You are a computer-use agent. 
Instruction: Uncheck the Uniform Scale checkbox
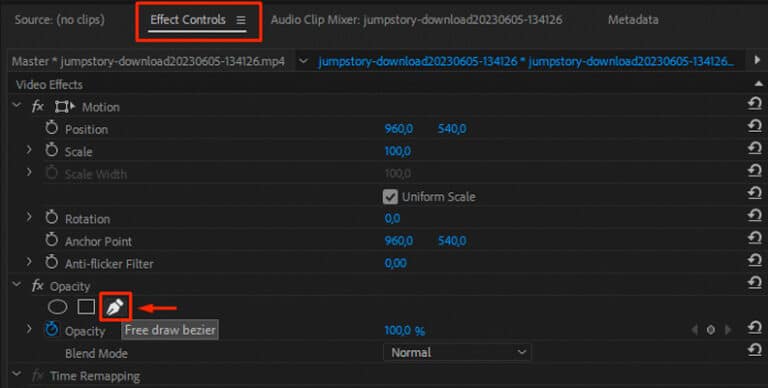point(390,197)
